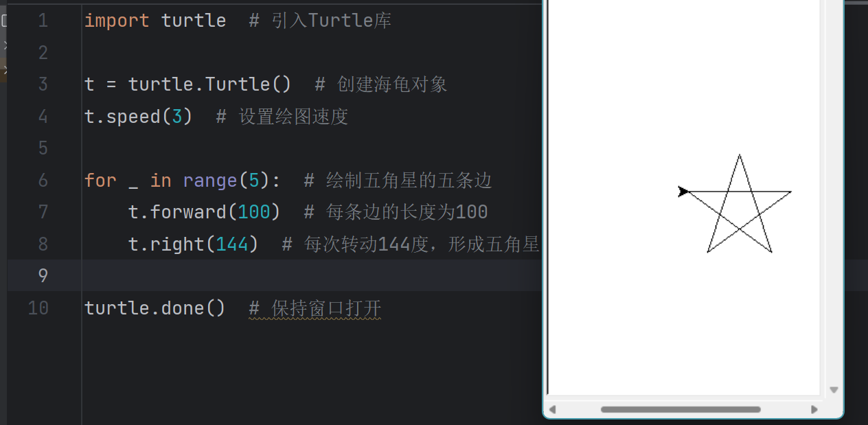Image resolution: width=868 pixels, height=425 pixels.
Task: Click the top tip of the drawn star
Action: point(740,156)
